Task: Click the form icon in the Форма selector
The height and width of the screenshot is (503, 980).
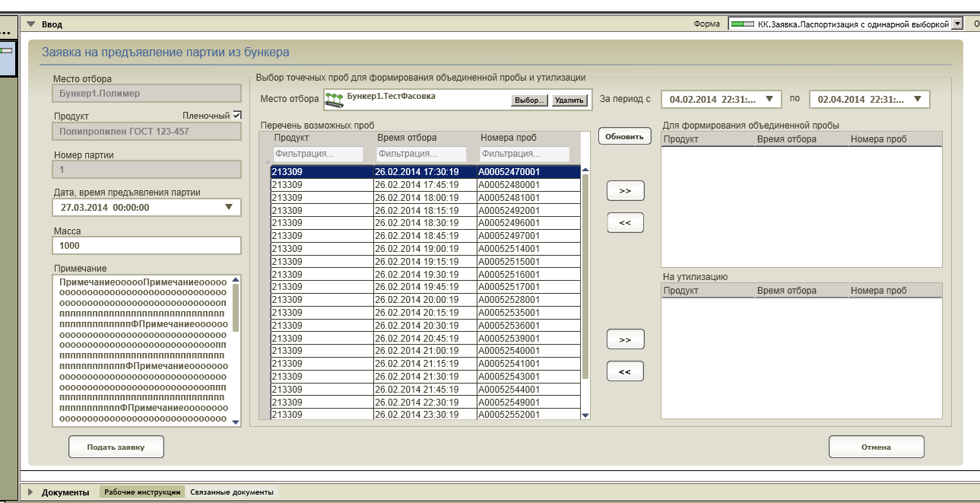Action: 741,24
